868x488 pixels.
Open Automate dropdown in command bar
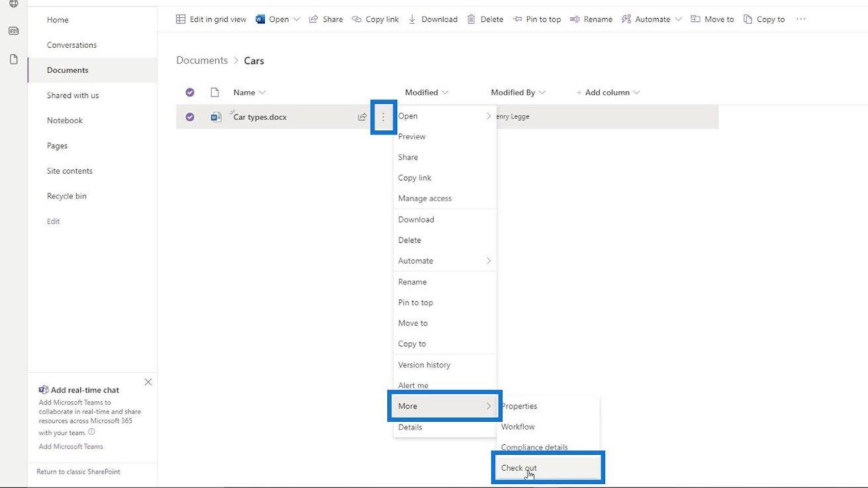pos(651,19)
